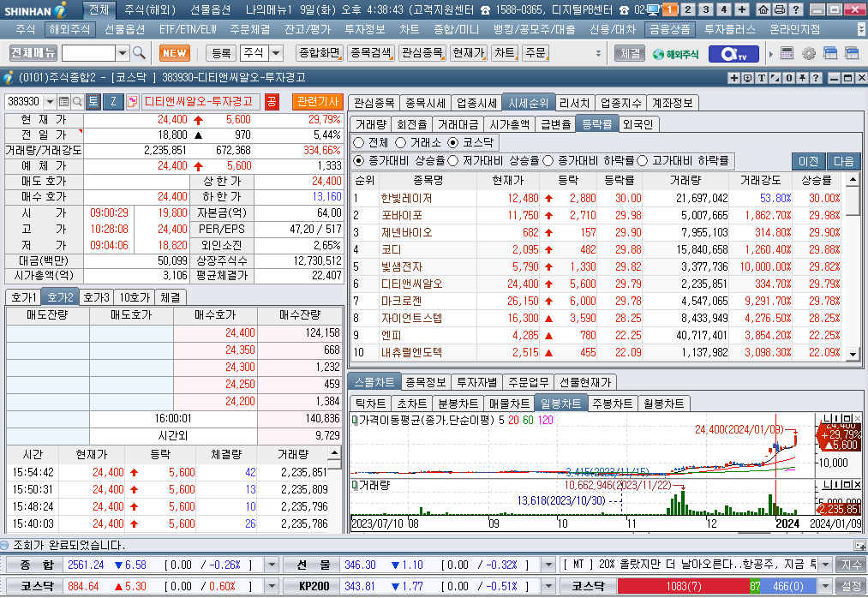The width and height of the screenshot is (868, 598).
Task: Click the question mark in sub-window title bar
Action: [x=816, y=78]
